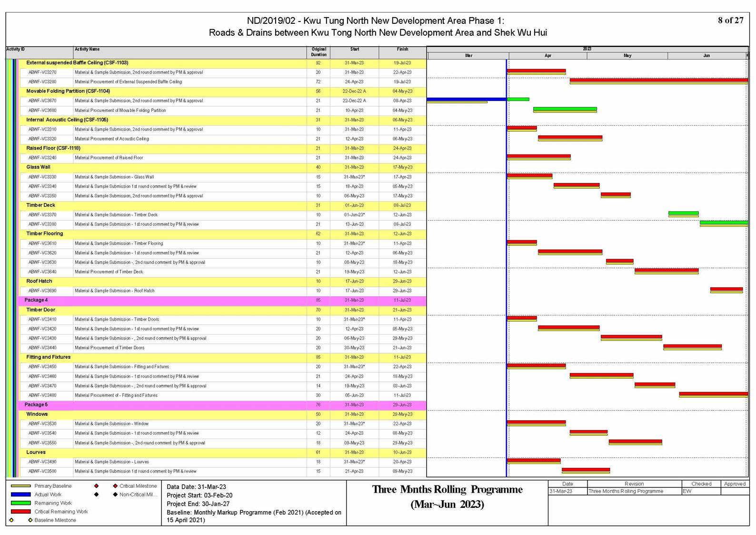Screen dimensions: 756x535
Task: Select activity row ABWF-VC3690 Roof Hatch
Action: [114, 291]
